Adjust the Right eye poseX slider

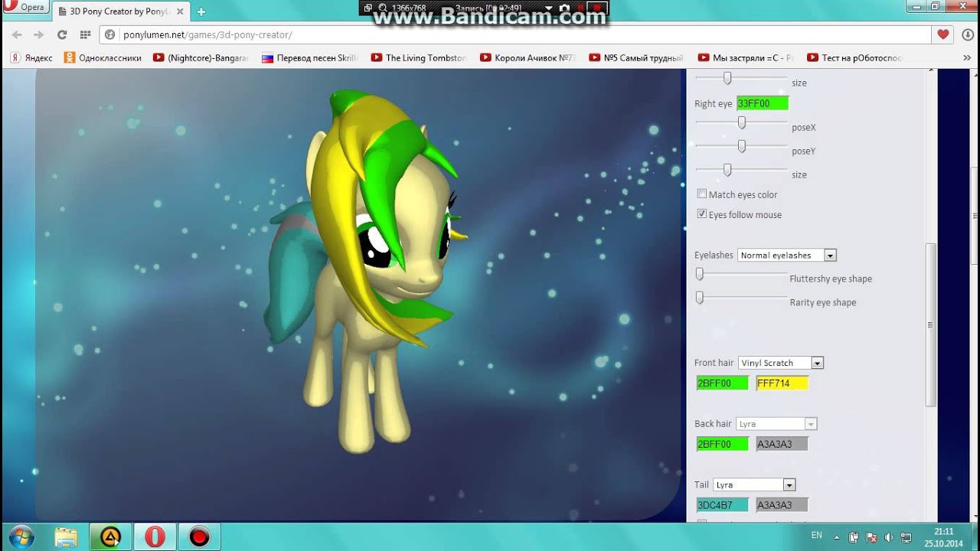click(741, 122)
